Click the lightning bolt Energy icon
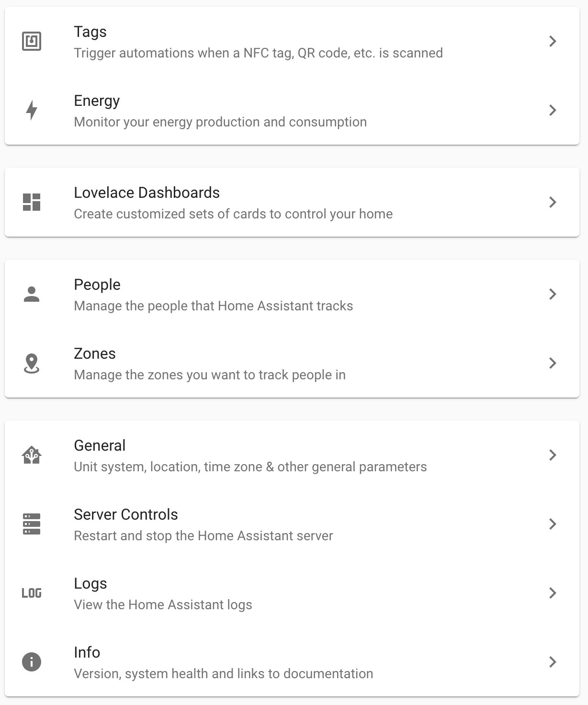588x705 pixels. point(32,110)
